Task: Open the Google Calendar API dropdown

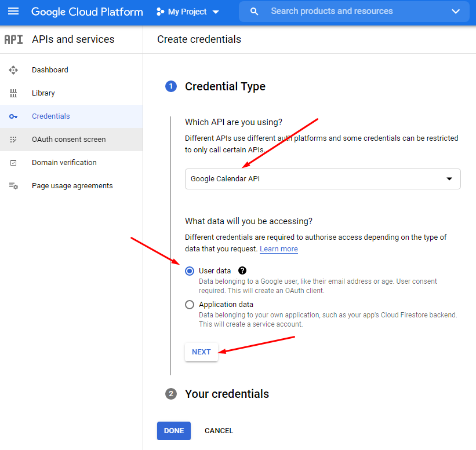Action: click(x=322, y=179)
